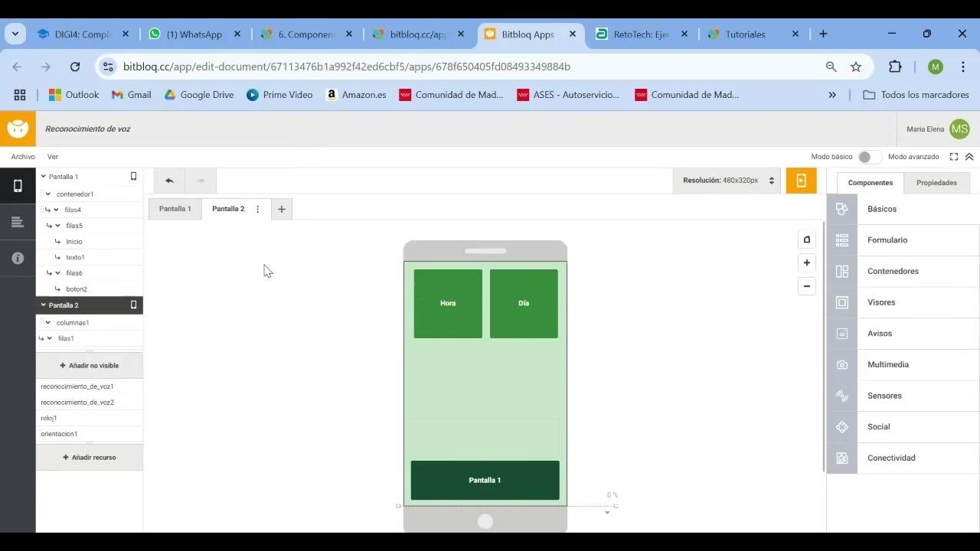Image resolution: width=980 pixels, height=551 pixels.
Task: Open the Archivo menu
Action: pos(23,157)
